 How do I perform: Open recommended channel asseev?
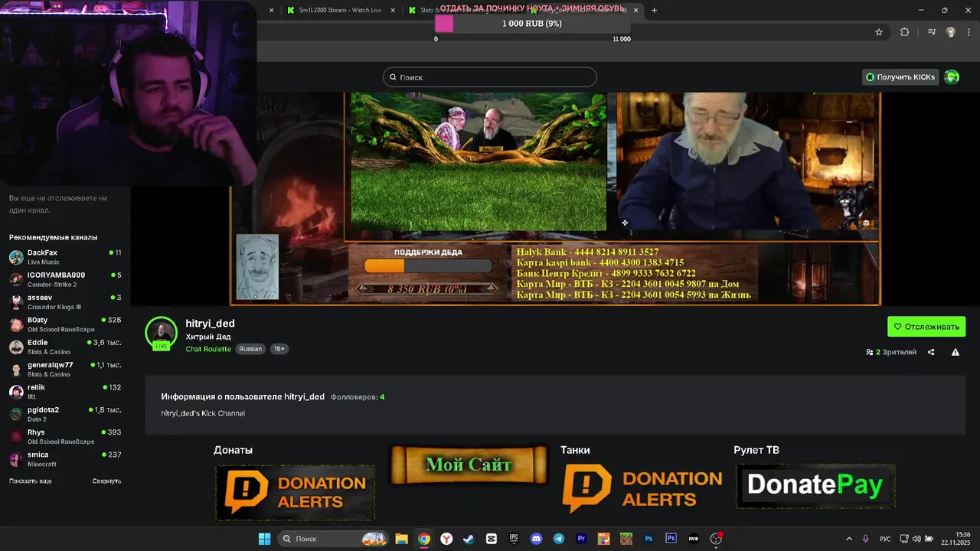[x=65, y=302]
